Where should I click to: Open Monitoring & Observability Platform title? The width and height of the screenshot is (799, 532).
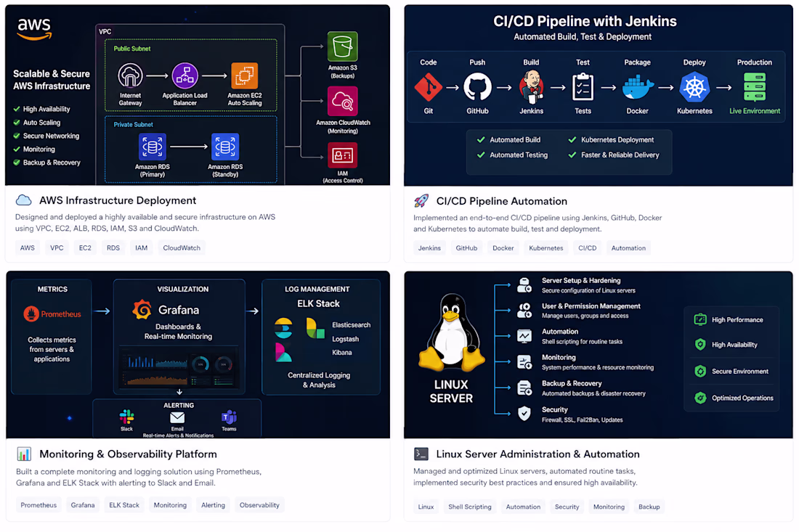tap(128, 454)
